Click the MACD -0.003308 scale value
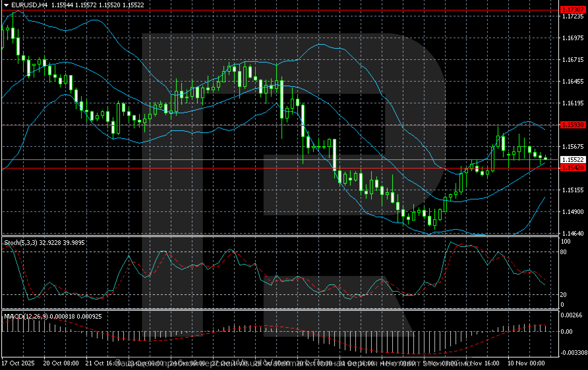Viewport: 588px width, 370px height. coord(574,353)
